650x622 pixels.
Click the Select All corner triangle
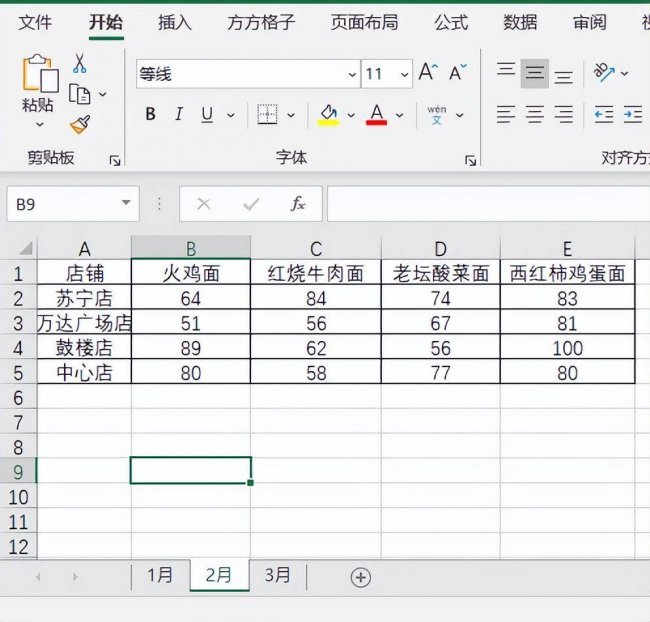click(26, 248)
